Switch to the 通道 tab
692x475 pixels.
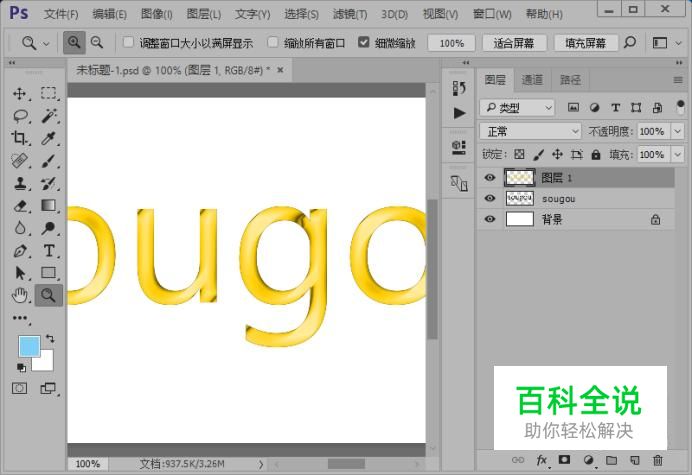tap(532, 80)
